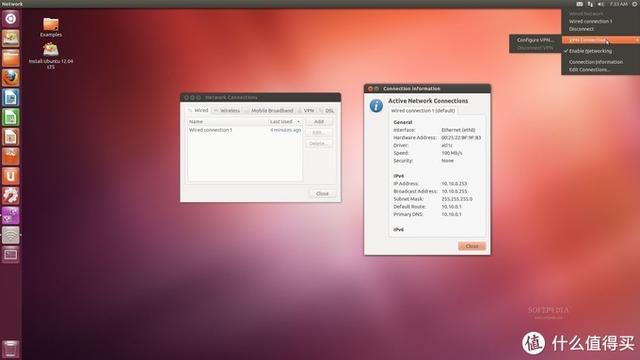The height and width of the screenshot is (360, 640).
Task: Switch to the DSL tab
Action: point(327,111)
